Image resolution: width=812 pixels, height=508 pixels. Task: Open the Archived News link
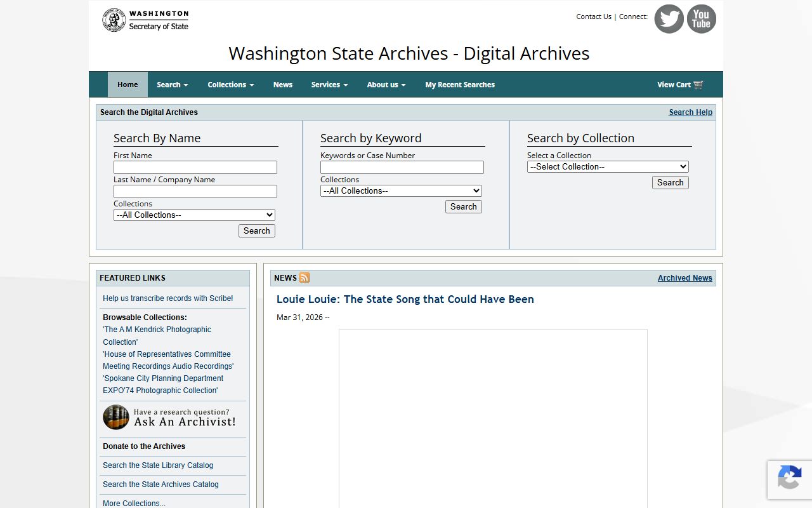pyautogui.click(x=685, y=278)
